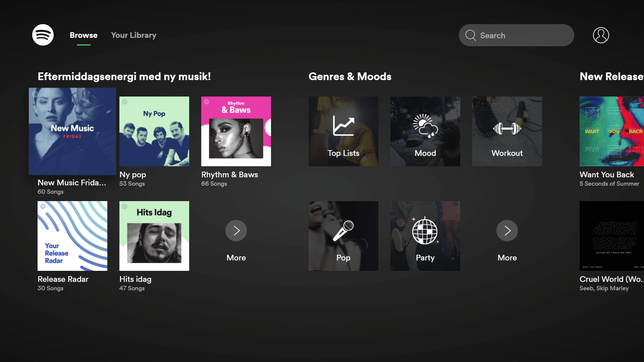Toggle Hits Idag playlist selection

154,236
